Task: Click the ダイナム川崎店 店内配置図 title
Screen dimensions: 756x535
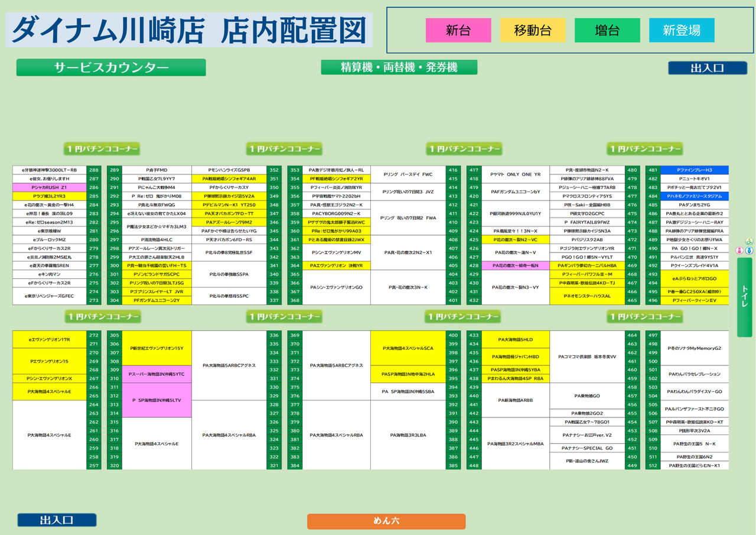Action: pyautogui.click(x=189, y=30)
